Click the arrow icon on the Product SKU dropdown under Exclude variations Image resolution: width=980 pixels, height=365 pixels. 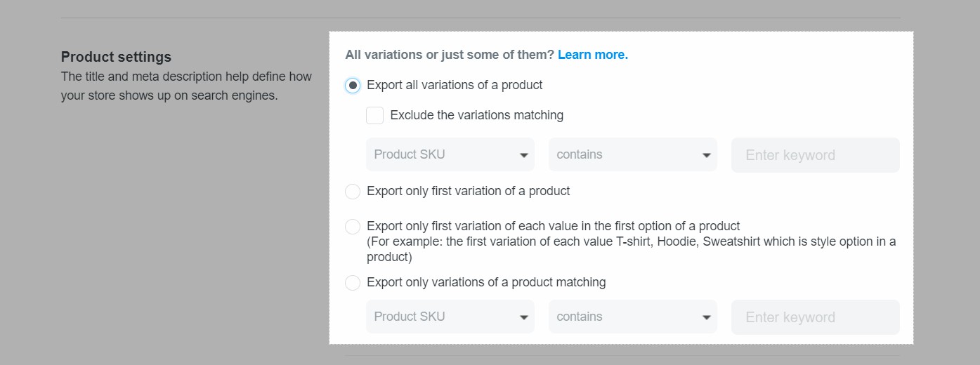[523, 156]
